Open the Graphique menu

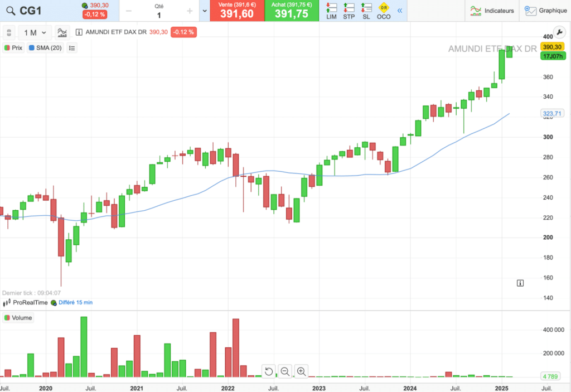545,11
